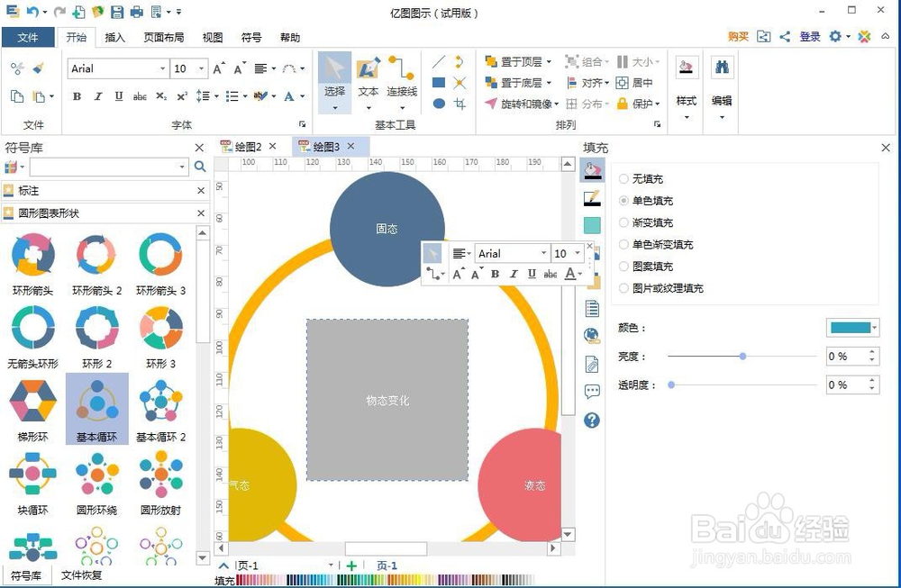Apply Underline from the ribbon
901x588 pixels.
pyautogui.click(x=118, y=96)
